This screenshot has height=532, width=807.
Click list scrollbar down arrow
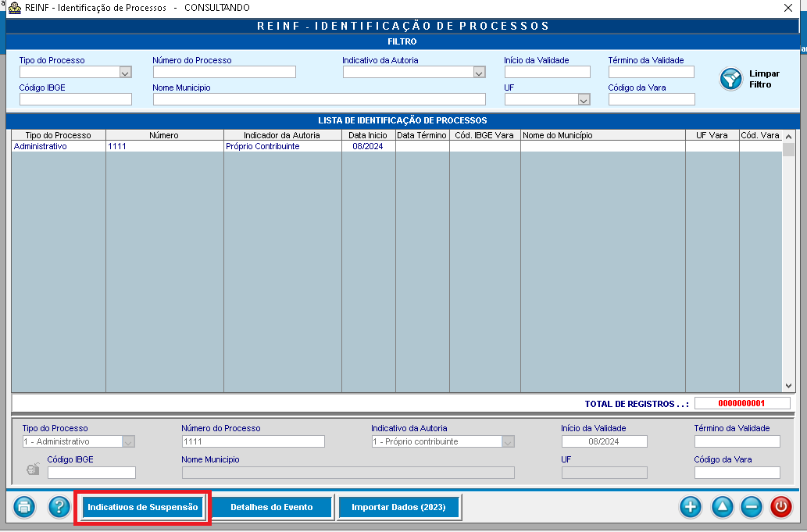[x=788, y=385]
